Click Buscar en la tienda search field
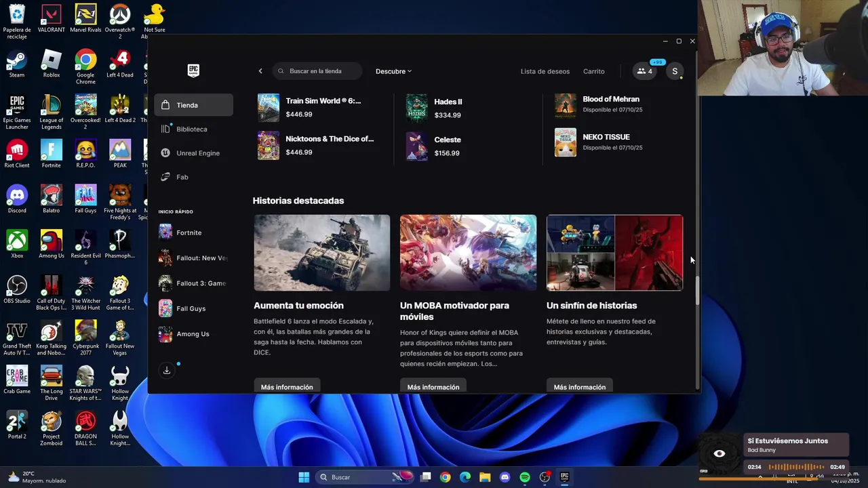The width and height of the screenshot is (868, 488). pyautogui.click(x=317, y=71)
